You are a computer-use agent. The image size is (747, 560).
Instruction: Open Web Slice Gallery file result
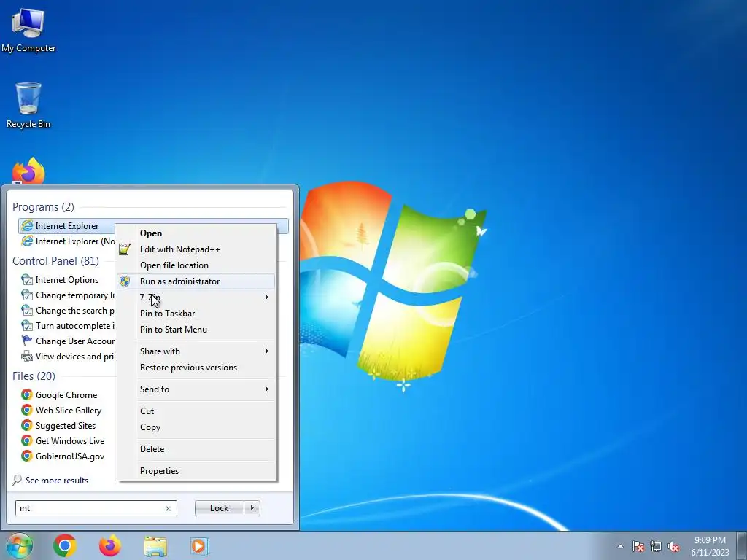point(61,410)
